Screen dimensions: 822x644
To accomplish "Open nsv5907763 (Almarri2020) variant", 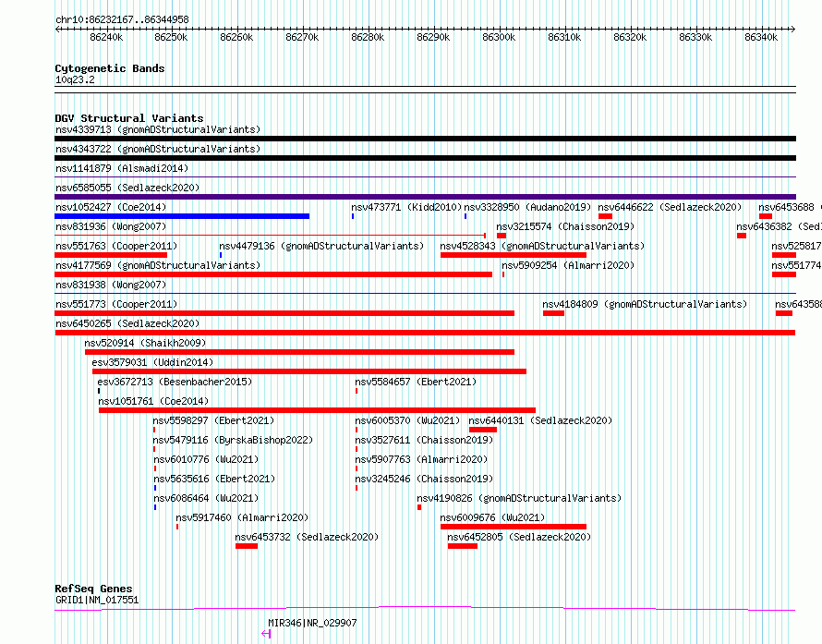I will tap(421, 459).
